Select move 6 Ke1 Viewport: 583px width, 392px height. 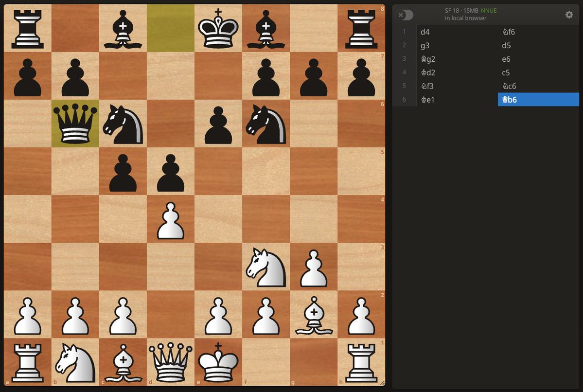tap(457, 99)
